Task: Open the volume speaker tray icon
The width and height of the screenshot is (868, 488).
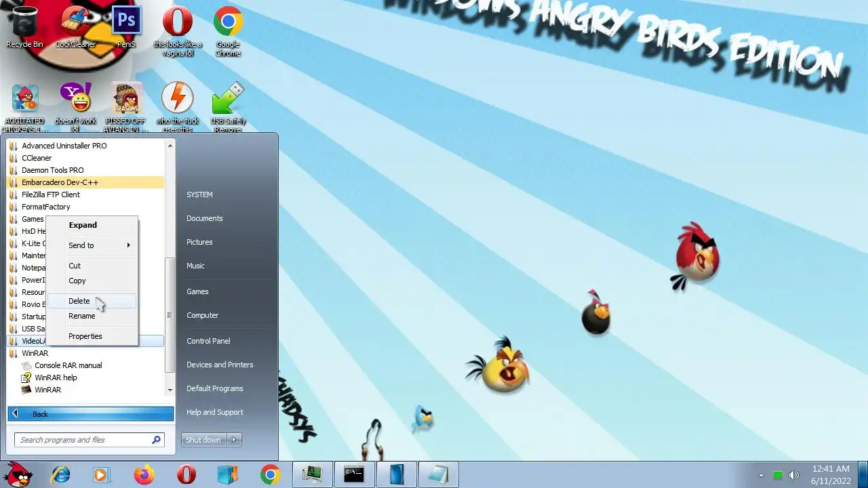Action: coord(794,475)
